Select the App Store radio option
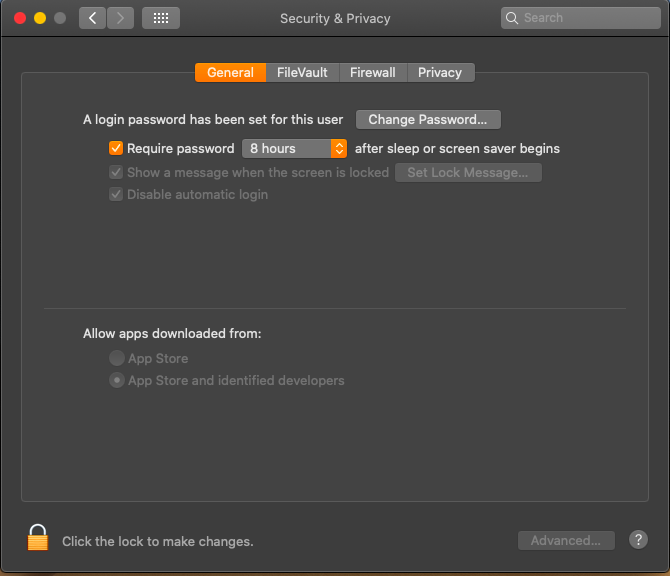Viewport: 670px width, 576px height. click(117, 358)
